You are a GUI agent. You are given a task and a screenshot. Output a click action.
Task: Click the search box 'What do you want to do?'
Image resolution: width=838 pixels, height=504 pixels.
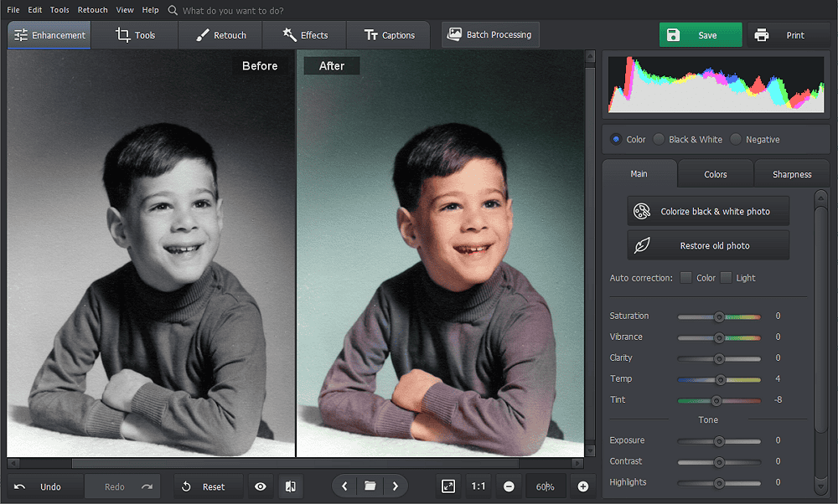(233, 11)
